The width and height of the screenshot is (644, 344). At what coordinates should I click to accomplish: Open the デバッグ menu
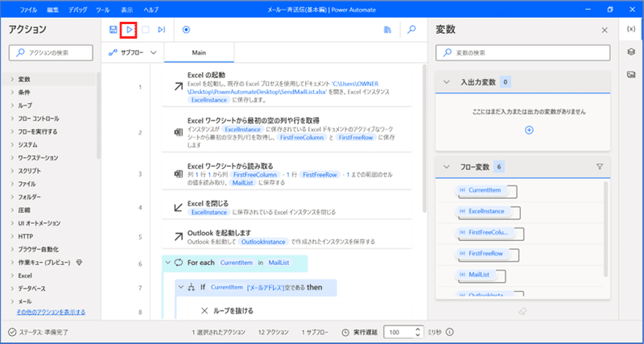[x=77, y=10]
